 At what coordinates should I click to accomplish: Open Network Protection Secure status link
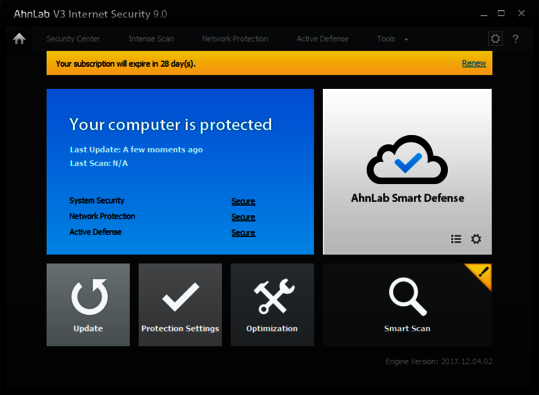point(243,217)
